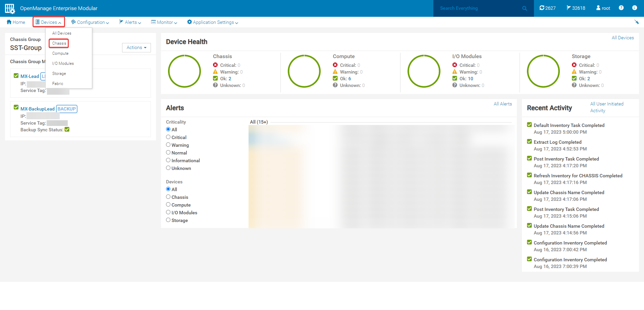
Task: Expand the Application Settings menu
Action: point(213,22)
